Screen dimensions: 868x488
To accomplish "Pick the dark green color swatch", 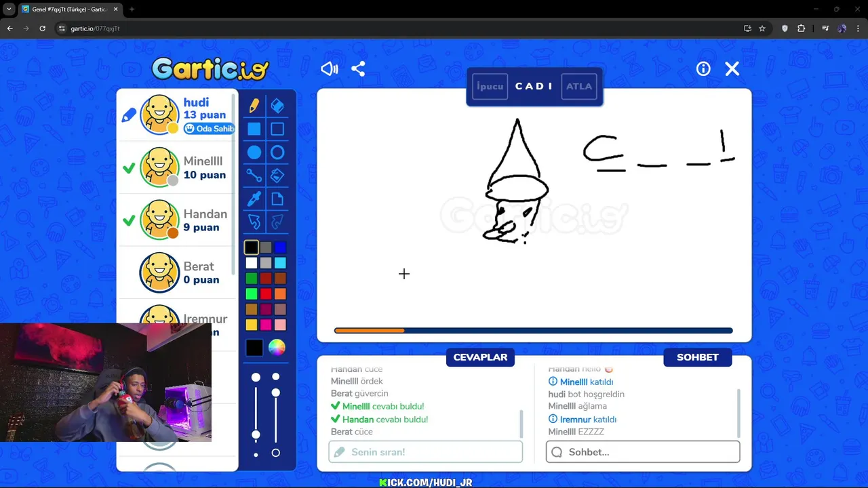I will (x=252, y=279).
